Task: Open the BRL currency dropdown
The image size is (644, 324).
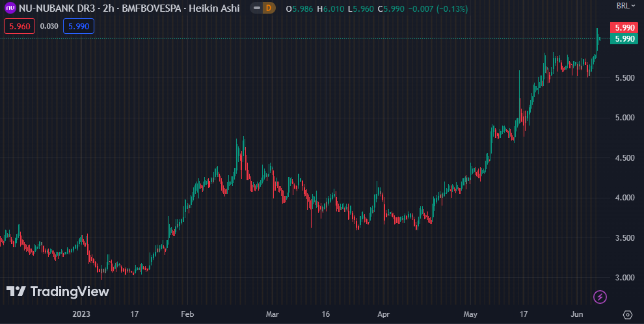Action: click(626, 6)
